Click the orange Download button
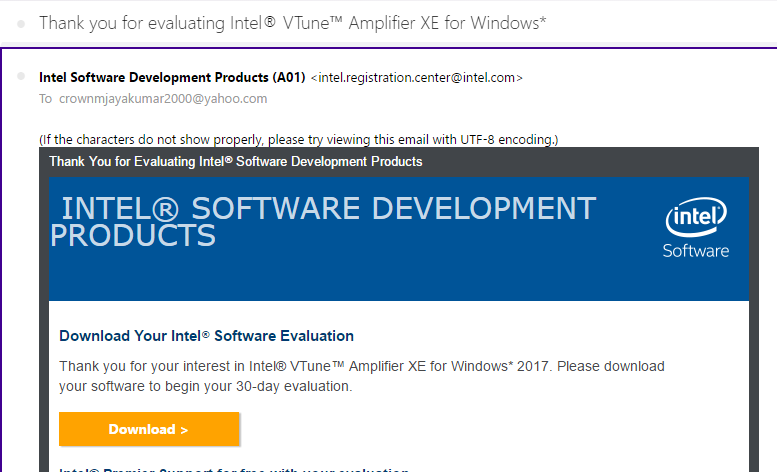The height and width of the screenshot is (472, 777). click(x=149, y=429)
